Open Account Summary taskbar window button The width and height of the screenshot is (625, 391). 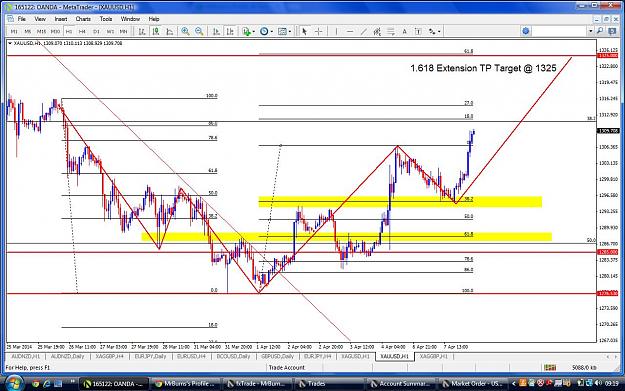click(400, 384)
